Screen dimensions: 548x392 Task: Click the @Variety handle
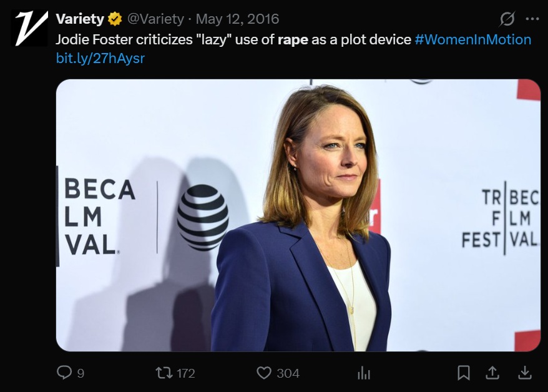155,19
